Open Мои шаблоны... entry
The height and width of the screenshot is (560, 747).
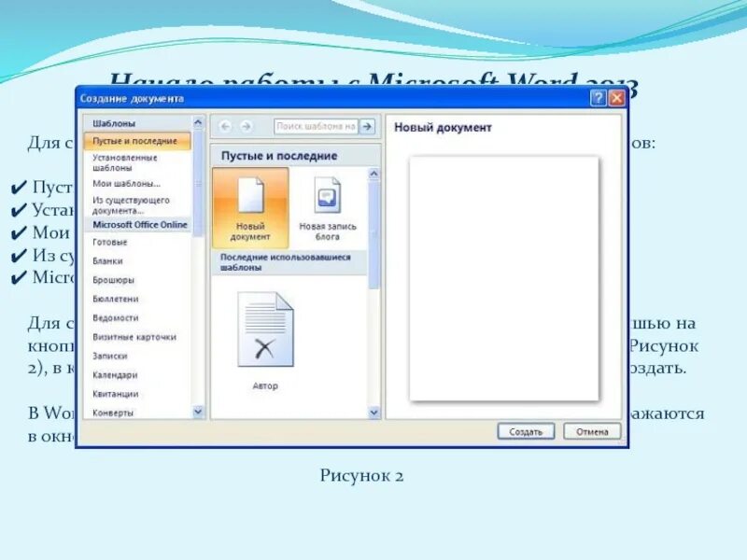click(126, 183)
